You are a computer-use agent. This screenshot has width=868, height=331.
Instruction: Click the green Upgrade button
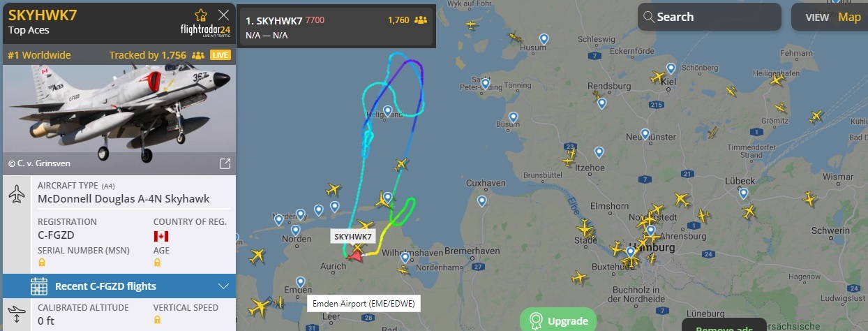[558, 321]
